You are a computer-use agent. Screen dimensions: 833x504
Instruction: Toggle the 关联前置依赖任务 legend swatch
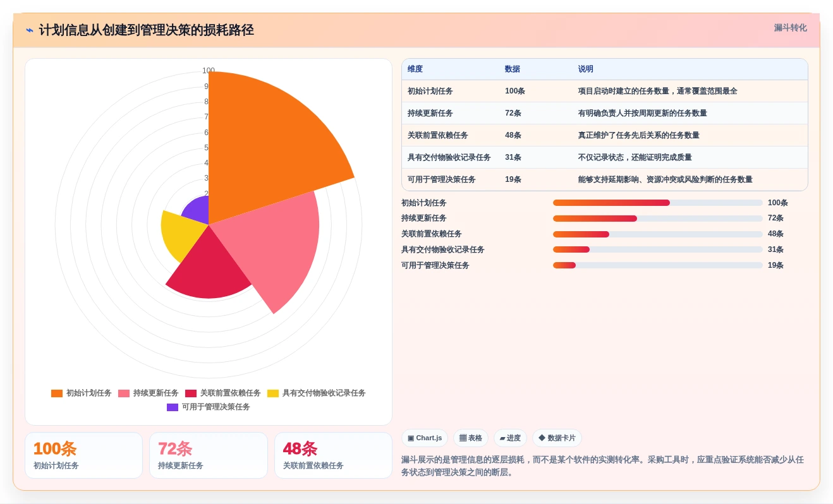tap(191, 393)
